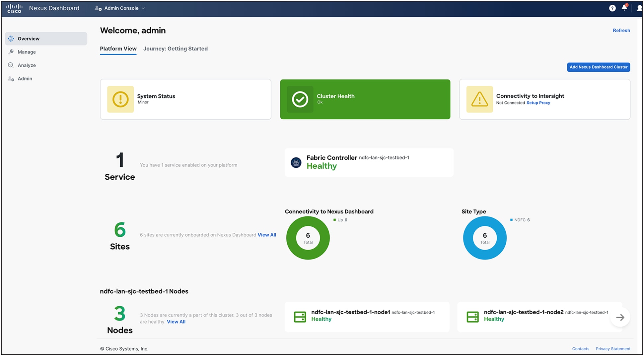This screenshot has height=356, width=644.
Task: Click Add Nexus Dashboard Cluster button
Action: tap(598, 67)
